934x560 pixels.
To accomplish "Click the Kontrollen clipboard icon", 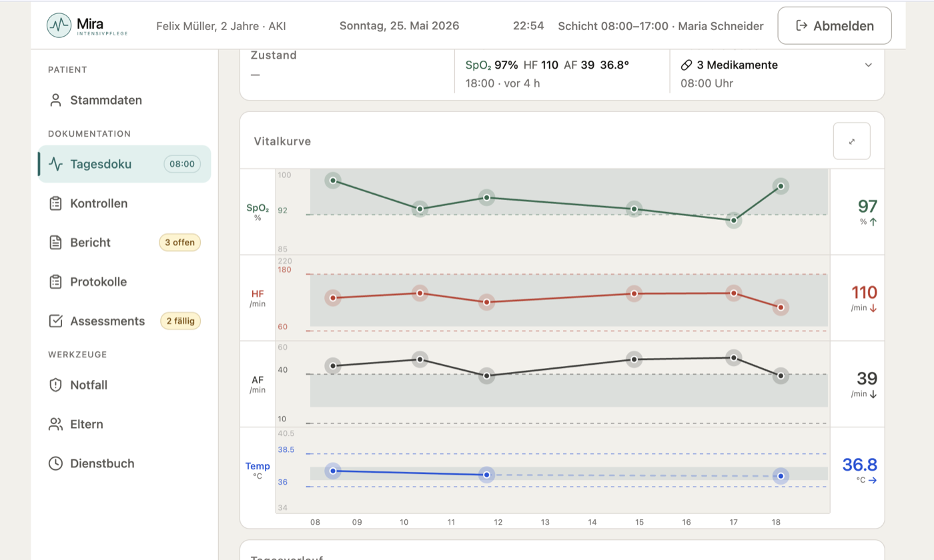I will [x=56, y=203].
